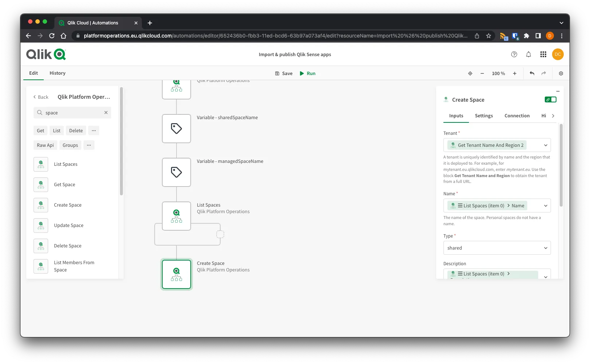This screenshot has height=364, width=590.
Task: Open List Members From Space block
Action: click(74, 266)
